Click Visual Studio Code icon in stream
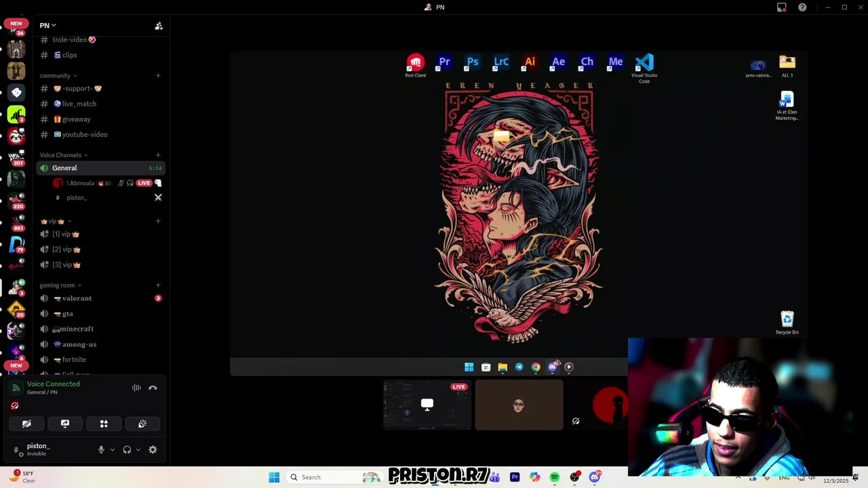Viewport: 868px width, 488px height. tap(644, 68)
